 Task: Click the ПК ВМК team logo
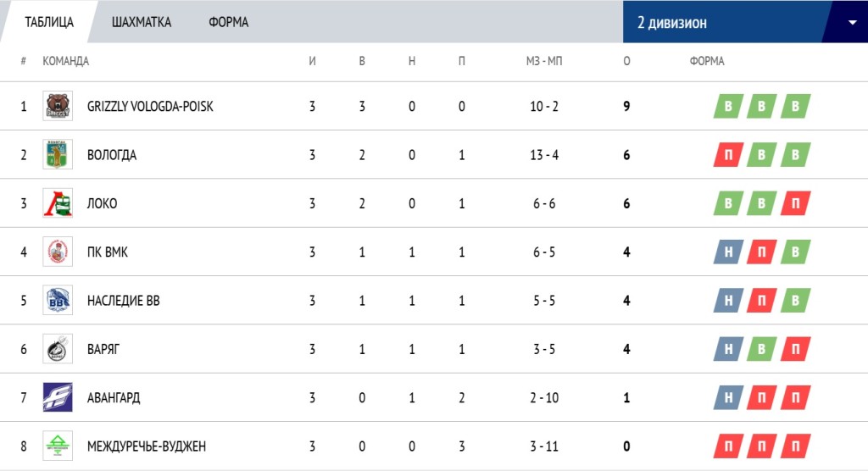[x=58, y=252]
